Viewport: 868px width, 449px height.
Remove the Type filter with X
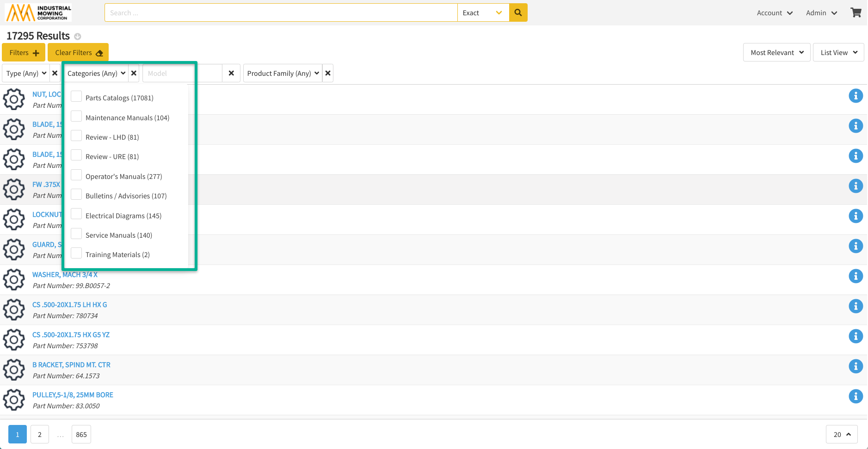tap(55, 73)
